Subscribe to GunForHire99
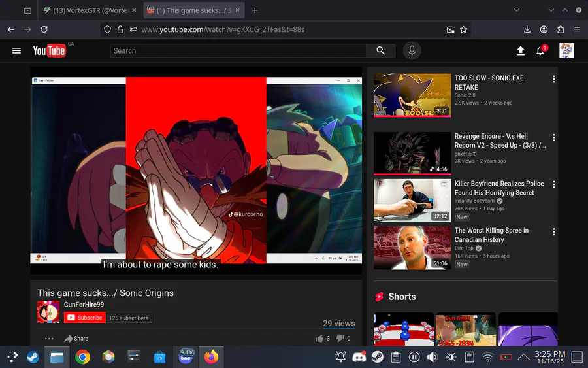This screenshot has width=588, height=368. coord(85,318)
